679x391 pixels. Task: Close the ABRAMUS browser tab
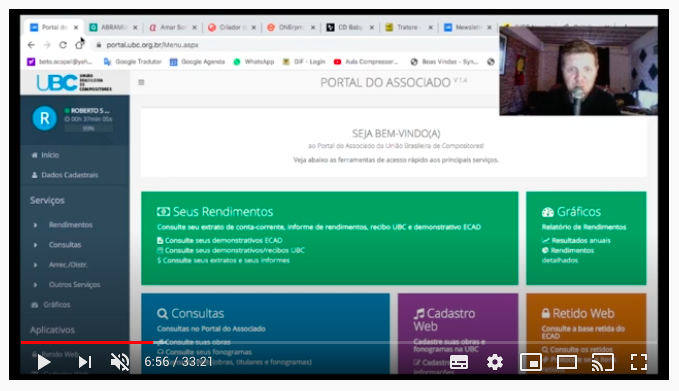tap(135, 27)
